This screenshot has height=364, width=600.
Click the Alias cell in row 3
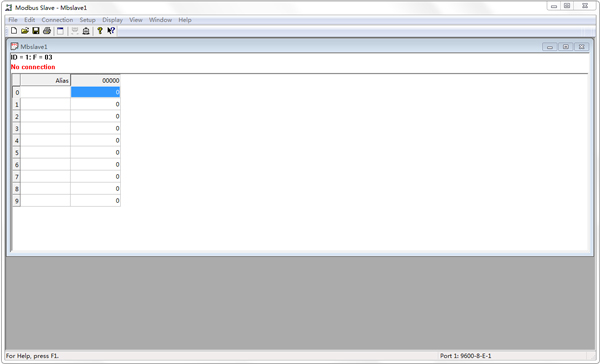click(x=46, y=128)
